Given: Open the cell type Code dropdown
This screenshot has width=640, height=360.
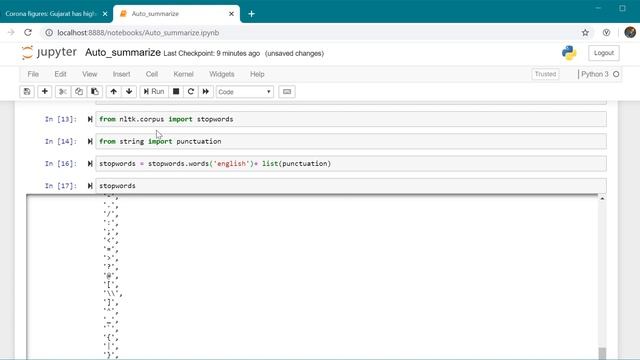Looking at the screenshot, I should point(244,92).
